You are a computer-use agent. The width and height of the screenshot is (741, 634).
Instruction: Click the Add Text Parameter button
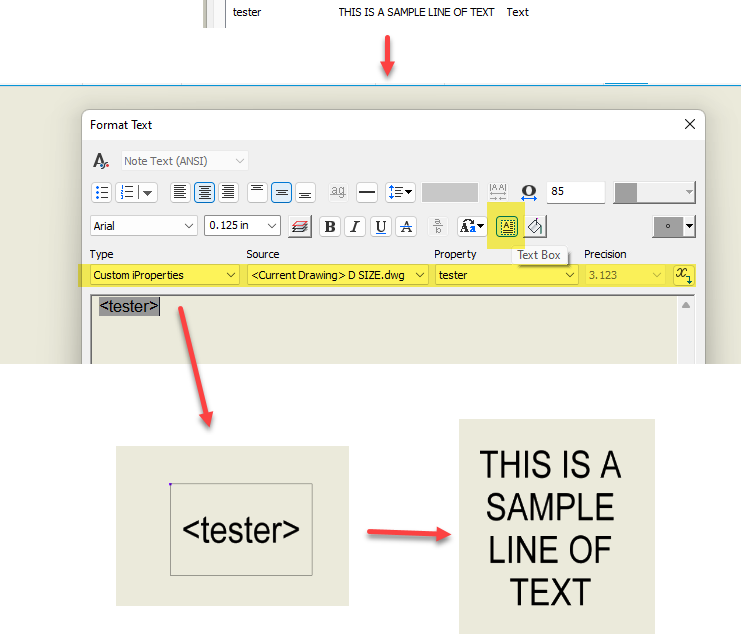point(683,275)
